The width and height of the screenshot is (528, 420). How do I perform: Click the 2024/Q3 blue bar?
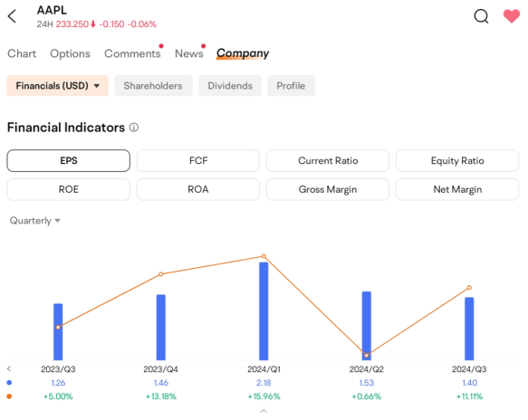click(469, 329)
